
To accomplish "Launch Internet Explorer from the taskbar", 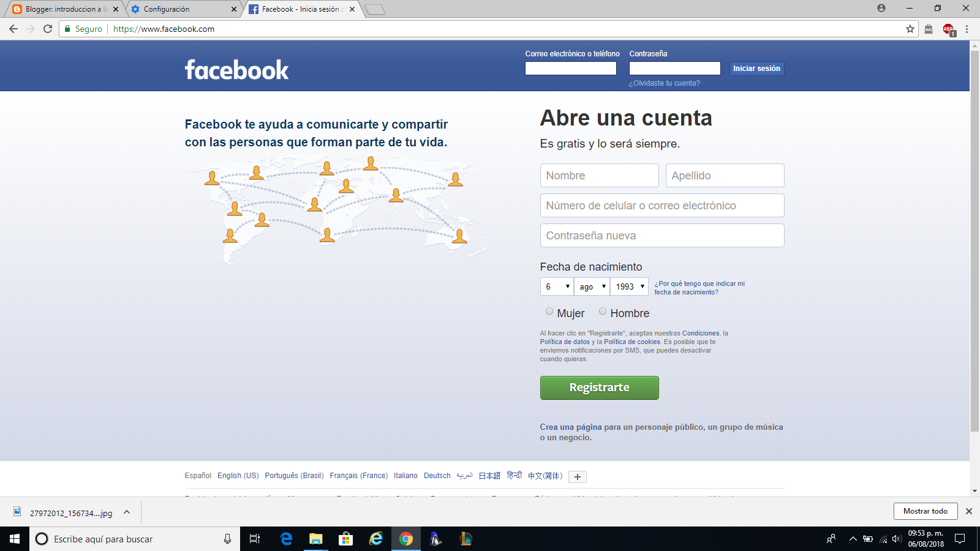I will (375, 539).
